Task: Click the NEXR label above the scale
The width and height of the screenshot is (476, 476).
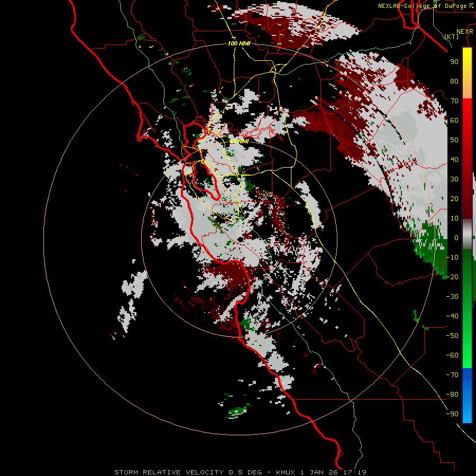Action: pyautogui.click(x=465, y=32)
